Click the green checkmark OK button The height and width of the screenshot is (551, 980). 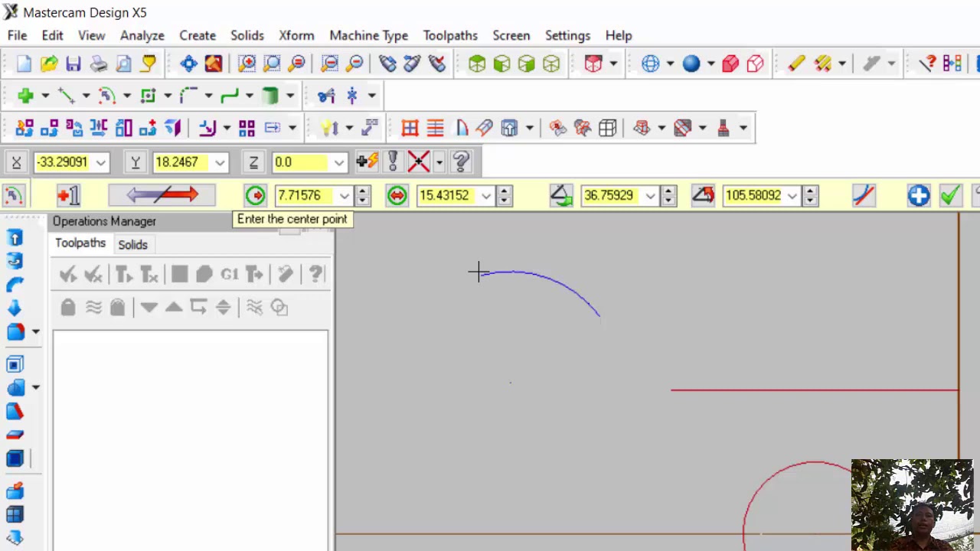[949, 195]
